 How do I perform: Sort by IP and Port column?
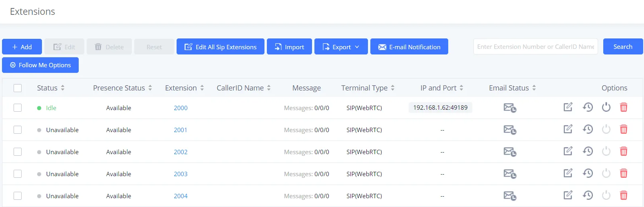pos(441,88)
